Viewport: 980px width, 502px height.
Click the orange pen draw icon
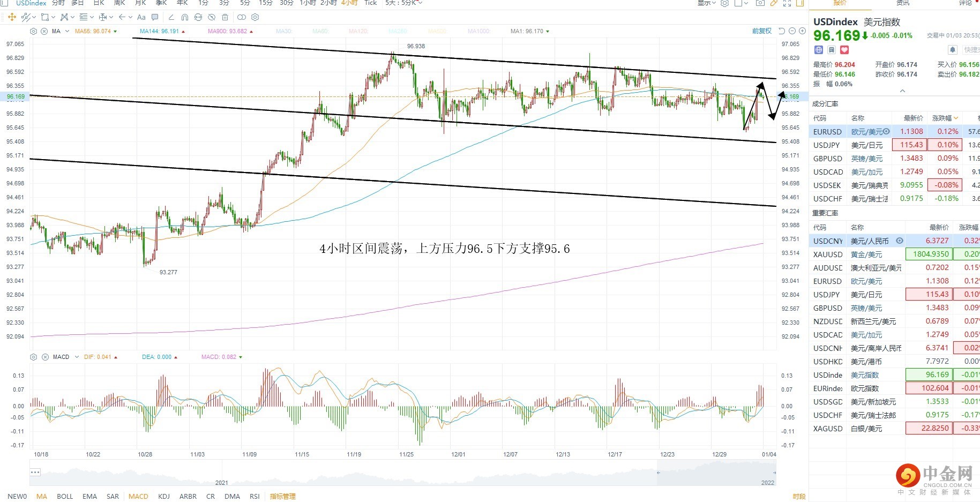pos(774,3)
